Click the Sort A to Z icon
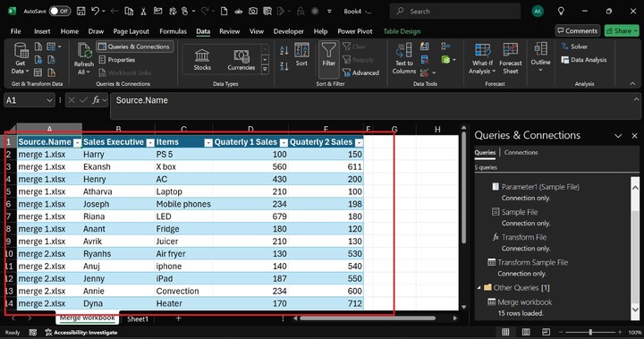The height and width of the screenshot is (339, 644). pos(284,51)
